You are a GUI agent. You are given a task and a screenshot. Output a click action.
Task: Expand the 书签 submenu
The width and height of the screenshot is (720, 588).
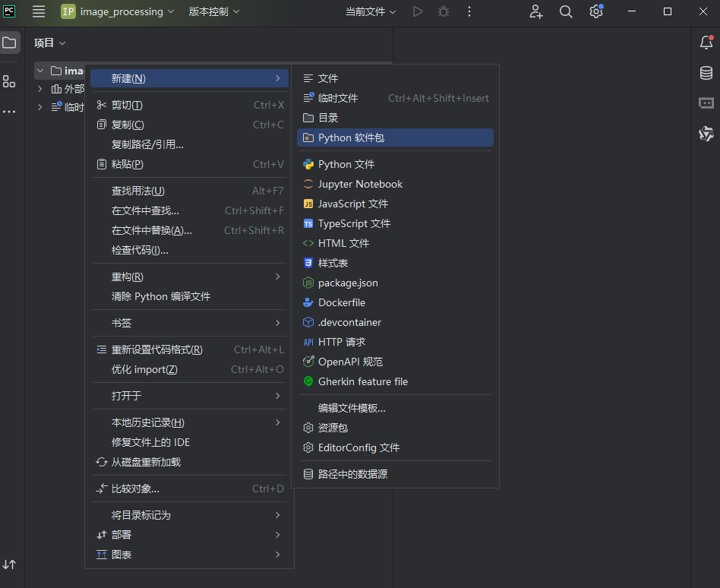189,324
